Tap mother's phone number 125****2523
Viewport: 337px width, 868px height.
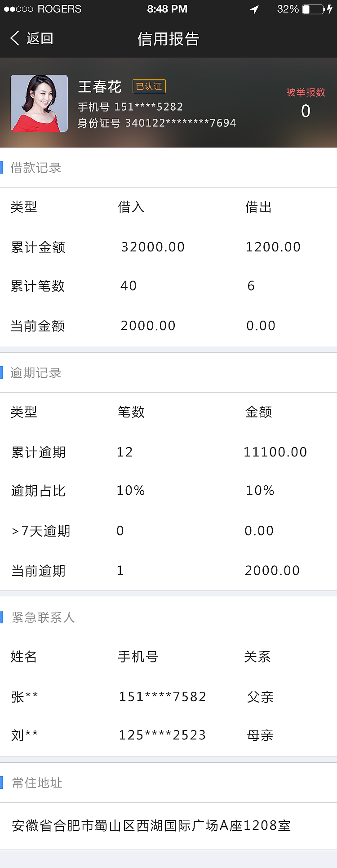pos(162,735)
